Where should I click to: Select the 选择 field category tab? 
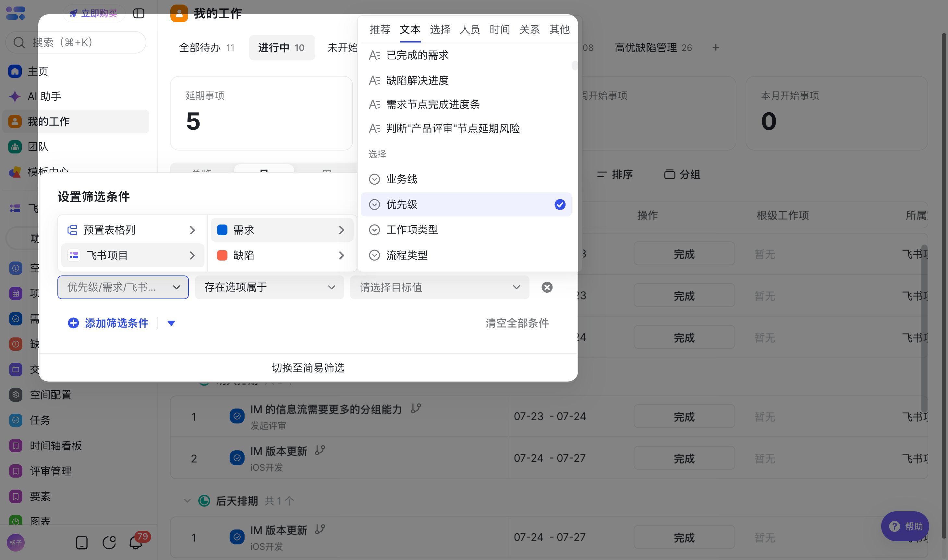tap(440, 30)
